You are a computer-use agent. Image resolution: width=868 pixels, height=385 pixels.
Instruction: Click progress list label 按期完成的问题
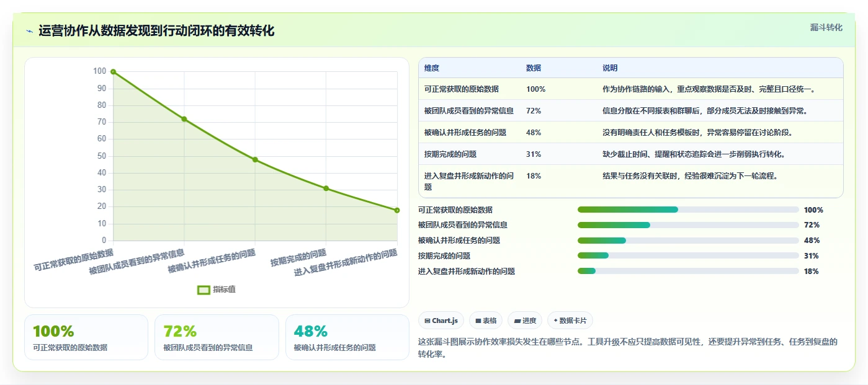(x=444, y=255)
